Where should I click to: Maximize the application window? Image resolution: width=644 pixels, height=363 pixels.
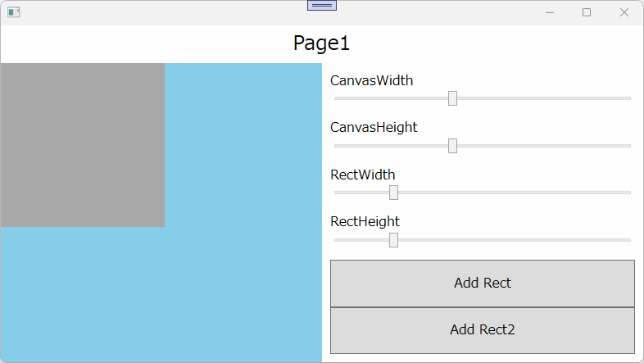[x=587, y=12]
